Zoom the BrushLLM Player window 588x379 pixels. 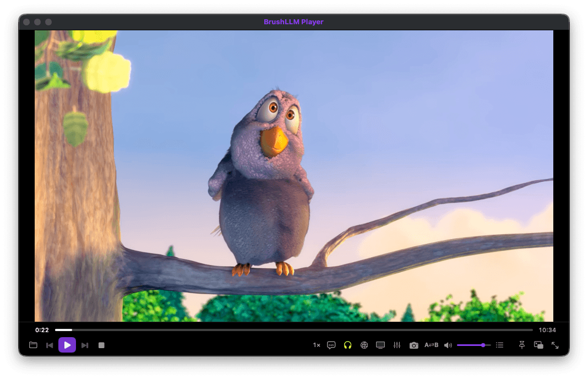pyautogui.click(x=48, y=22)
